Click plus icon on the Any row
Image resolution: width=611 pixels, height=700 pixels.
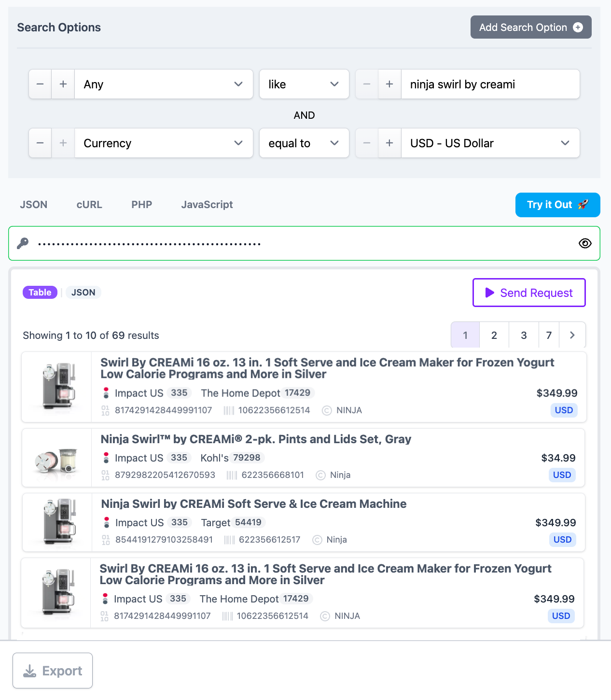[x=63, y=84]
